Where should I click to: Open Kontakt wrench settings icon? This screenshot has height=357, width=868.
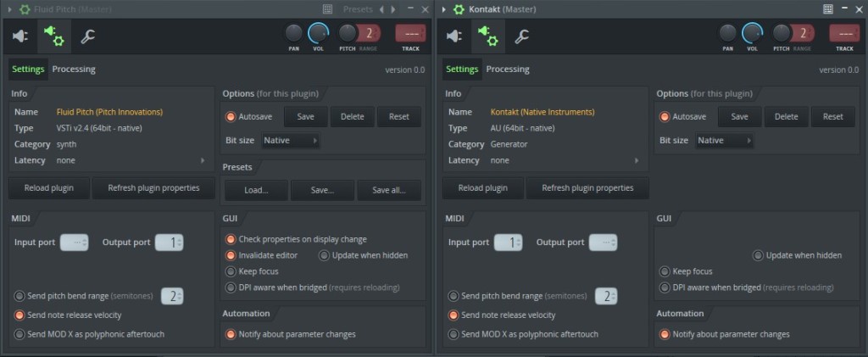(521, 36)
